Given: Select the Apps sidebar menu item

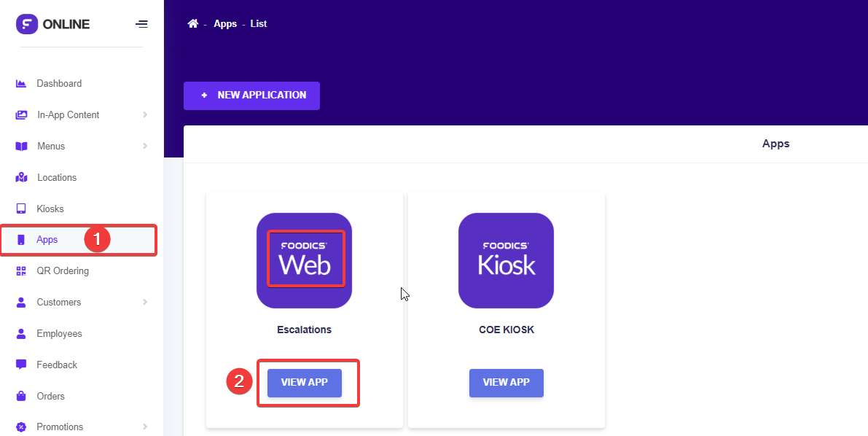Looking at the screenshot, I should (x=47, y=240).
